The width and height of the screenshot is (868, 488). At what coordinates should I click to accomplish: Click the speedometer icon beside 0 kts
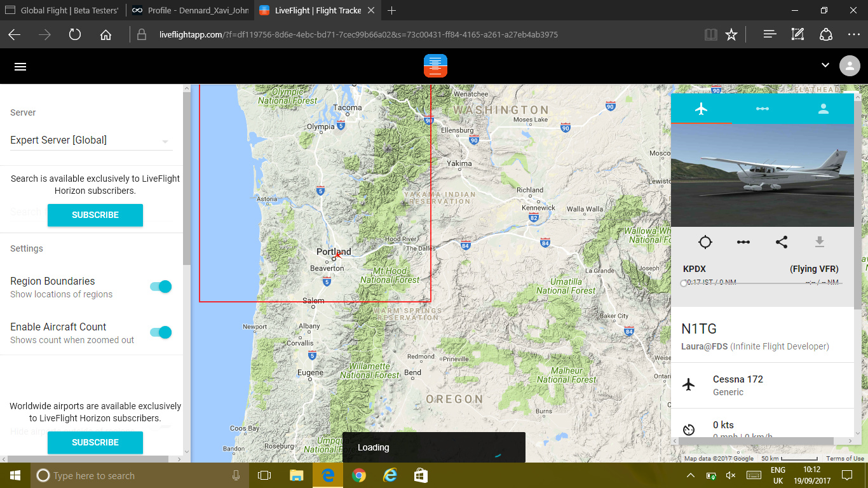[688, 430]
